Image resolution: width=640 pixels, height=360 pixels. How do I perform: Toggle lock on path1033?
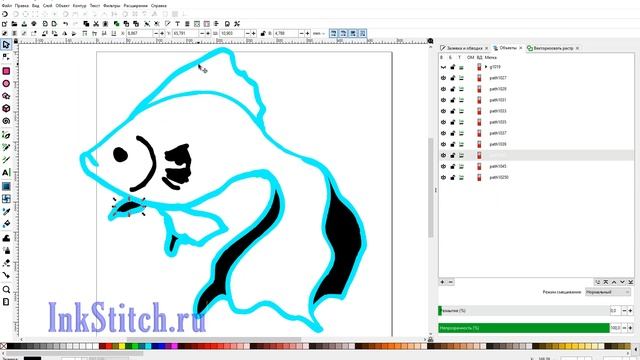tap(453, 111)
